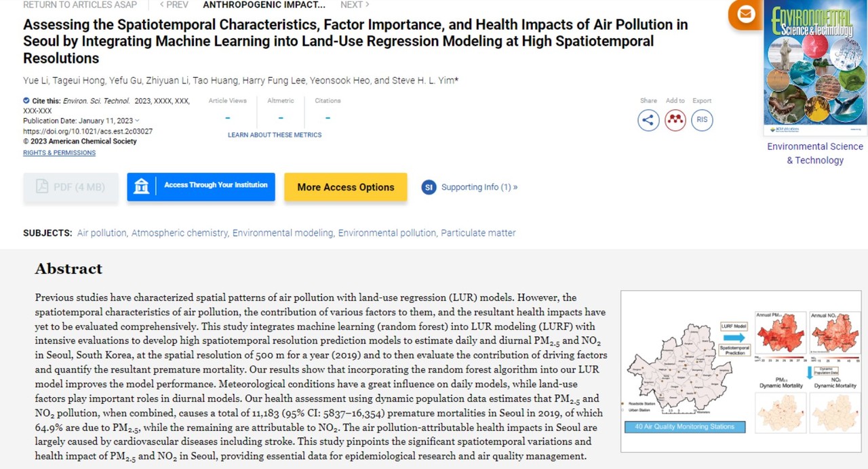Click the SI supporting info badge
Viewport: 868px width, 469px height.
428,187
